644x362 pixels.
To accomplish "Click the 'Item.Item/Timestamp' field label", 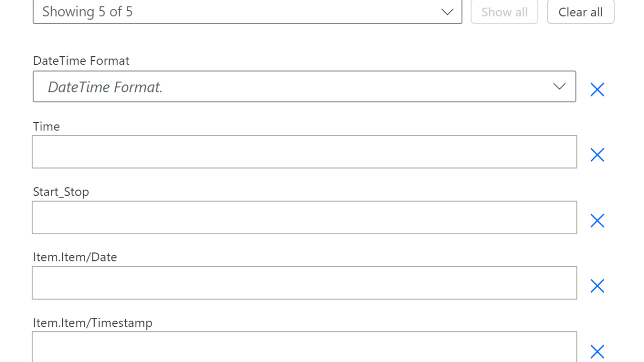I will [93, 322].
